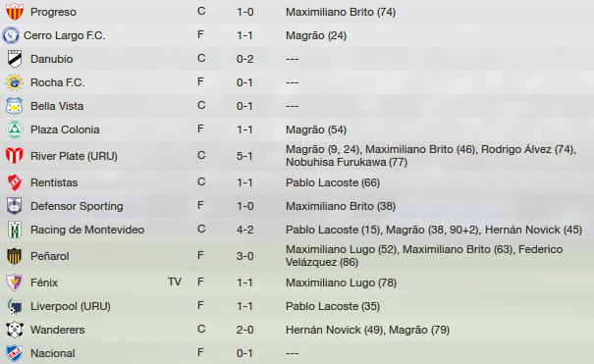Open the Rentistas team link
The width and height of the screenshot is (594, 364).
coord(54,182)
